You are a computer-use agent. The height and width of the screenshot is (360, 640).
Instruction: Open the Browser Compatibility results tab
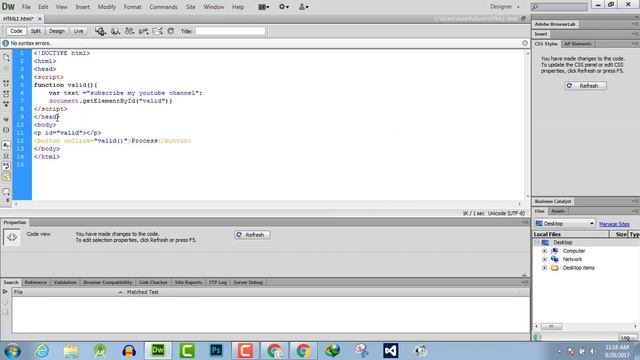[108, 282]
